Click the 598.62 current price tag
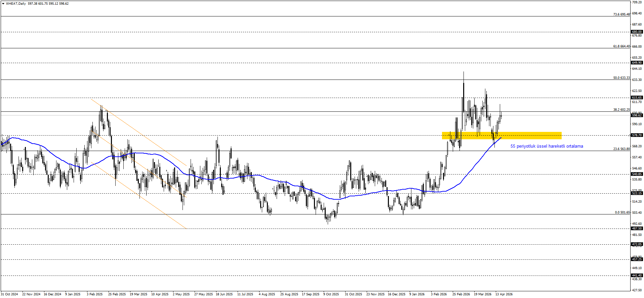Viewport: 644px width, 298px height. point(637,115)
